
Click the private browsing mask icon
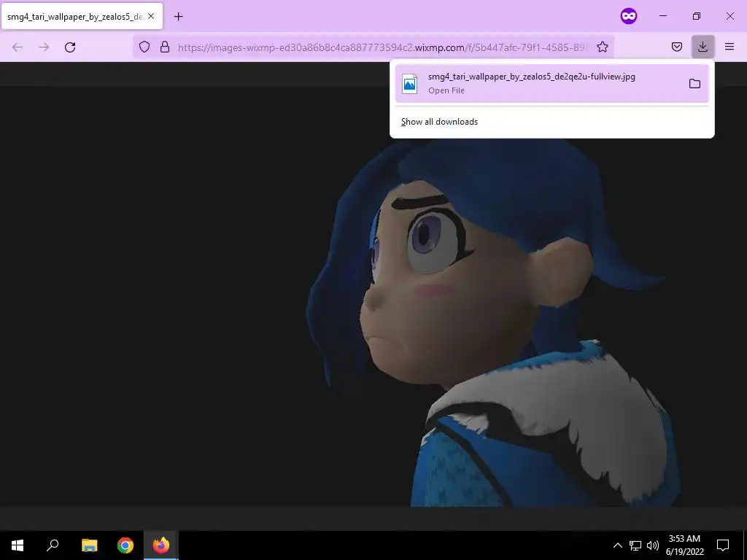(x=628, y=16)
